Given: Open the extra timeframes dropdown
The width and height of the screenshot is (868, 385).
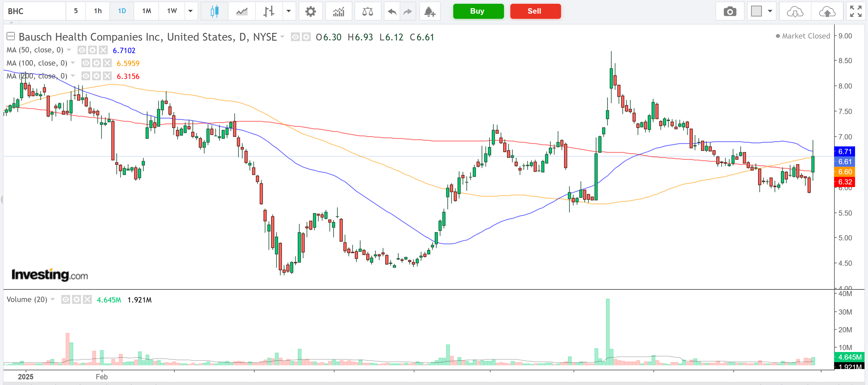Looking at the screenshot, I should coord(191,11).
